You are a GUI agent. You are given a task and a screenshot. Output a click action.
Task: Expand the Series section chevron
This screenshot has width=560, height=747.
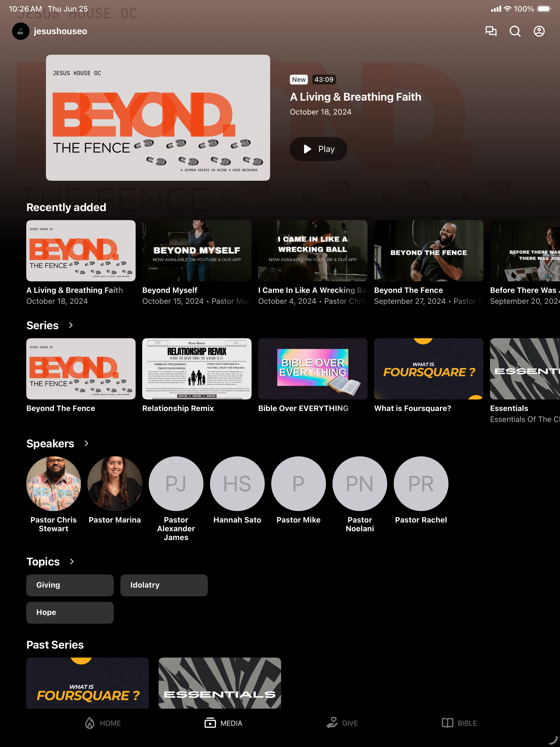point(71,325)
